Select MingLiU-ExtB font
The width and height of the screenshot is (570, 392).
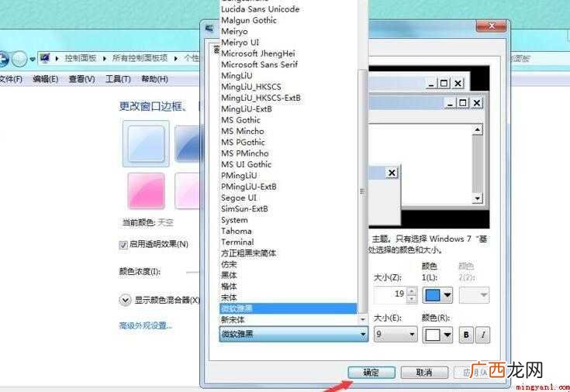tap(247, 109)
